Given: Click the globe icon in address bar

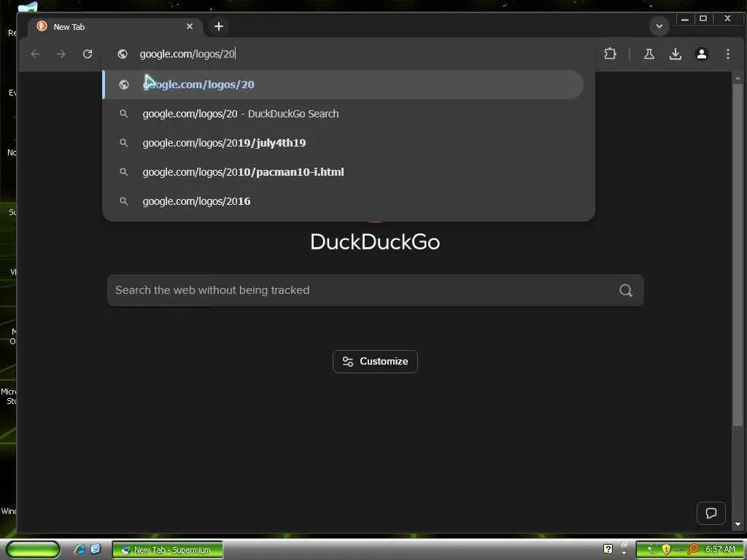Looking at the screenshot, I should (123, 54).
